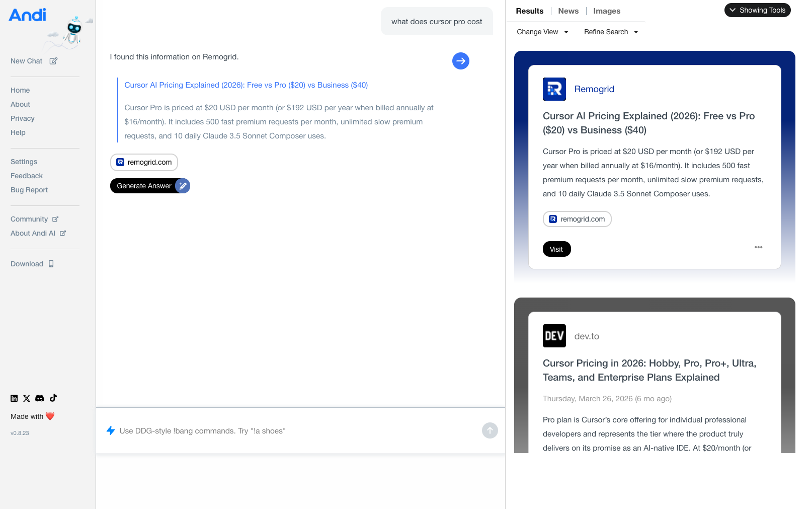This screenshot has height=509, width=812.
Task: Open the Remogrid site name link
Action: click(x=594, y=89)
